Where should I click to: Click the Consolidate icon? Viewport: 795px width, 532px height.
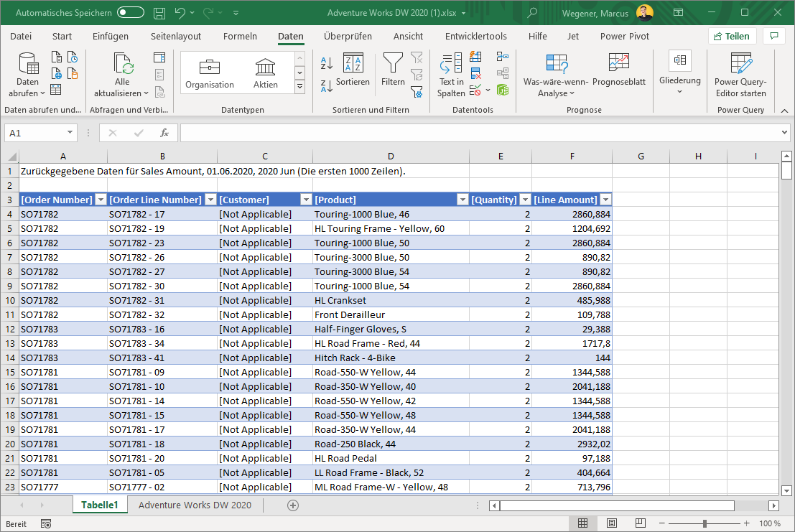[503, 57]
